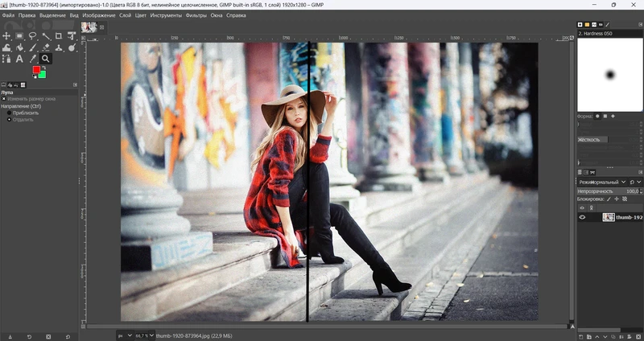Close the open image tab
Screen dimensions: 644x341
click(x=102, y=27)
